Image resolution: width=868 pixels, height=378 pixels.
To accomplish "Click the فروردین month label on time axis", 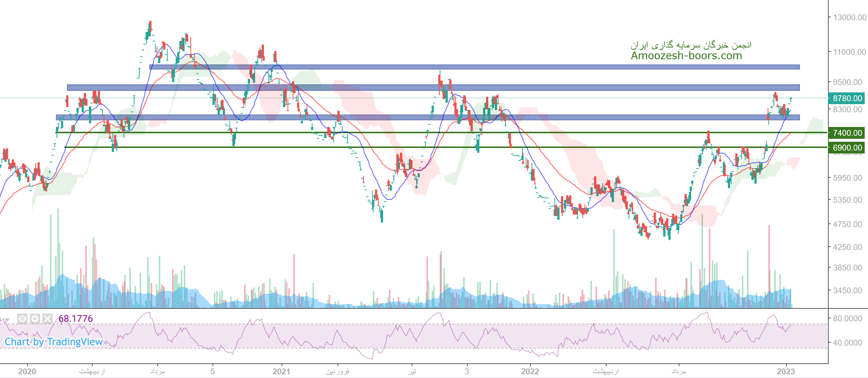I will pyautogui.click(x=337, y=371).
